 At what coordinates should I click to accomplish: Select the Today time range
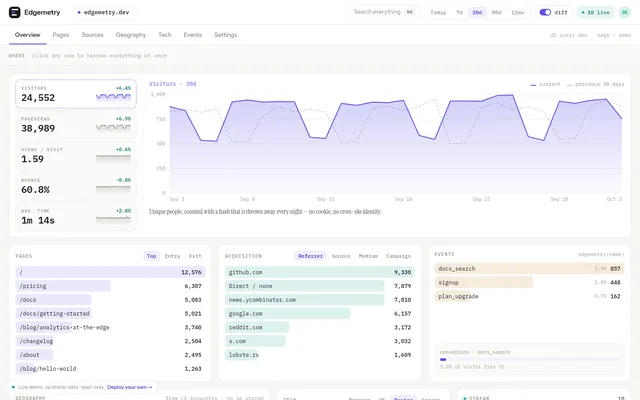tap(438, 13)
